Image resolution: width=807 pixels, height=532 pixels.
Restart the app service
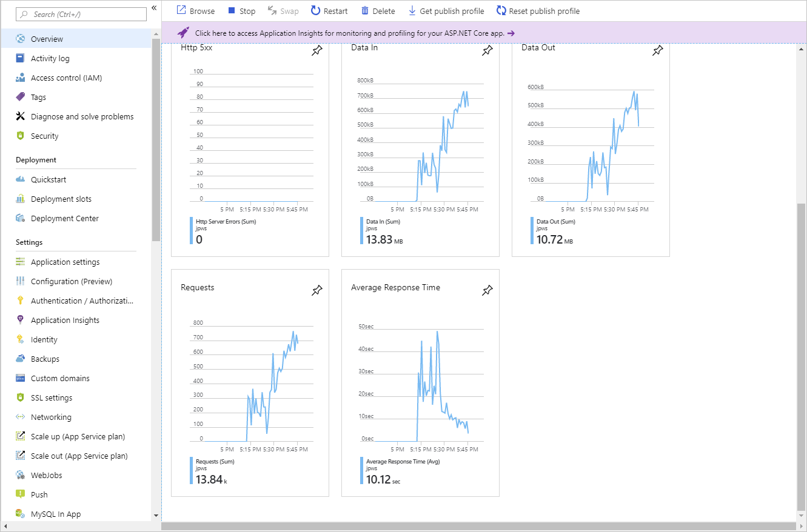pos(329,11)
